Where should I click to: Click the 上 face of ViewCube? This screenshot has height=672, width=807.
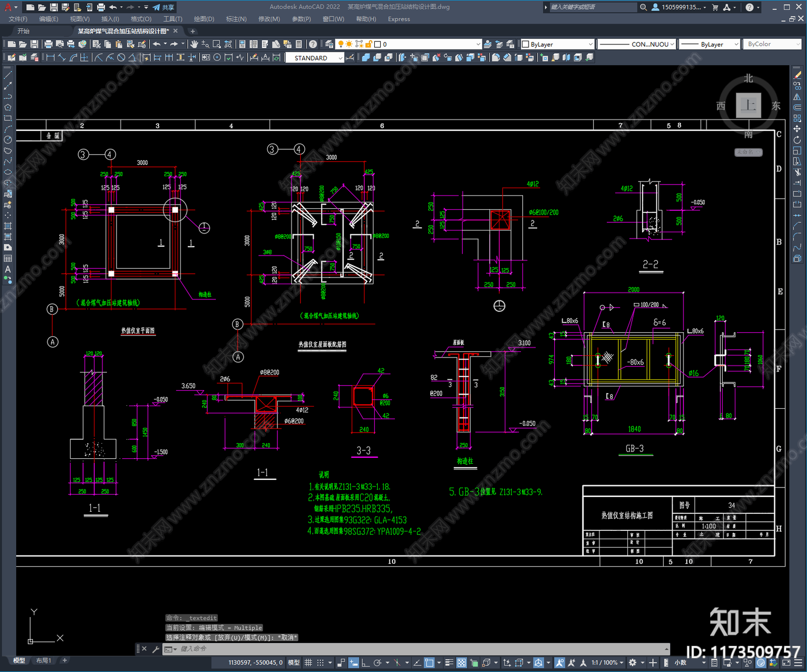pyautogui.click(x=748, y=105)
